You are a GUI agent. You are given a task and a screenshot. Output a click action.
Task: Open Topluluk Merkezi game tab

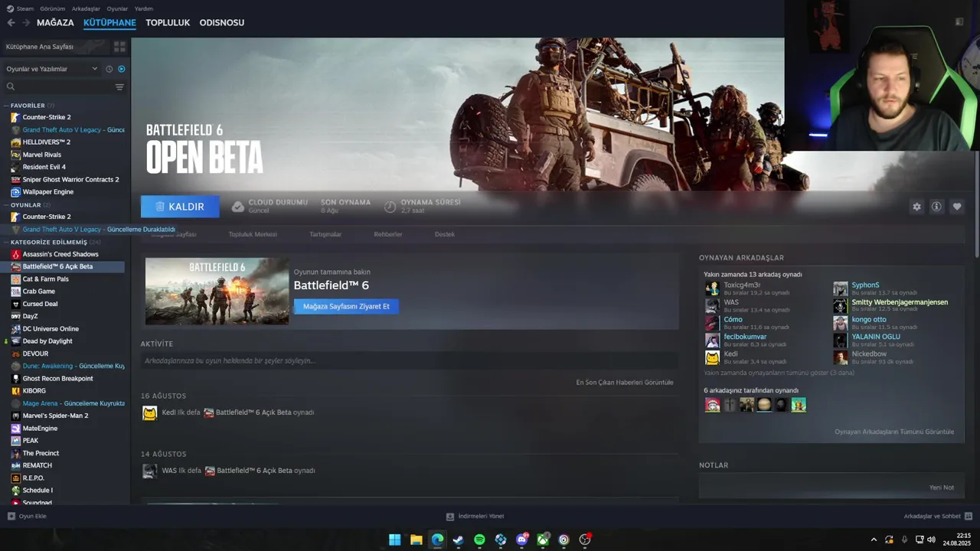[253, 234]
